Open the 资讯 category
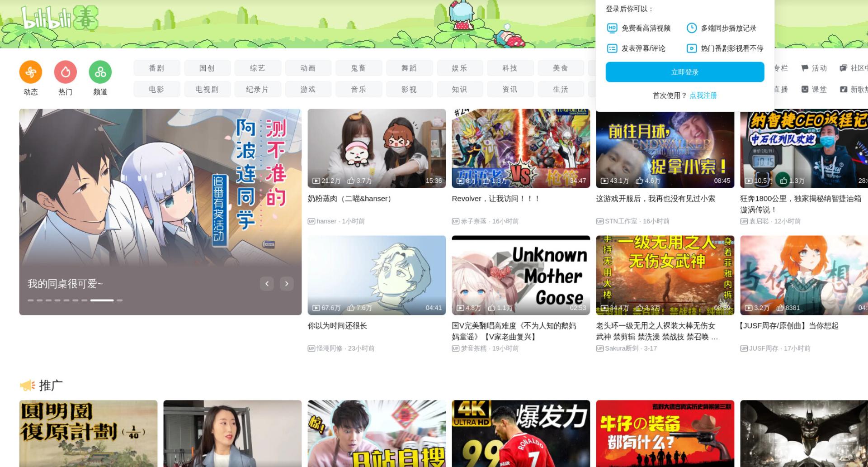 510,89
